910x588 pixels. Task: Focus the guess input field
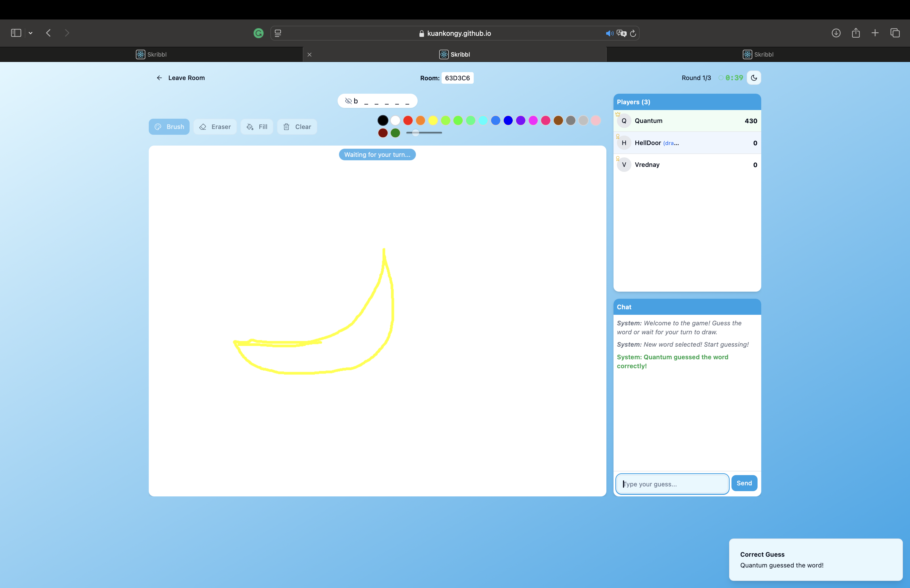[672, 484]
